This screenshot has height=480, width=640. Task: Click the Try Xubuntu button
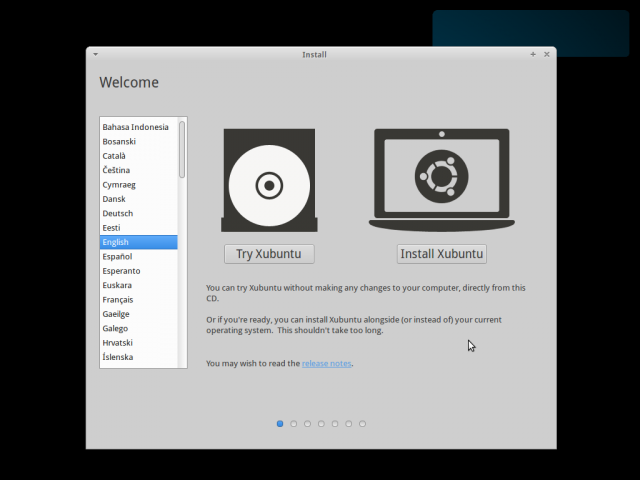coord(269,254)
